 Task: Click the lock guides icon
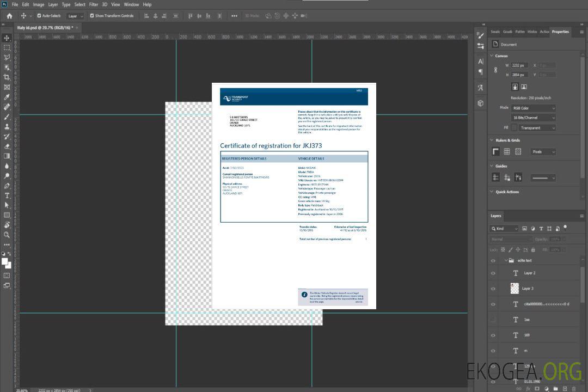click(x=507, y=177)
